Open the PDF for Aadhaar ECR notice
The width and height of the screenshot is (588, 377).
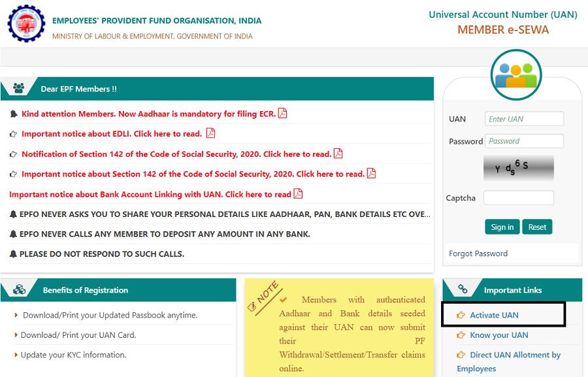tap(282, 113)
